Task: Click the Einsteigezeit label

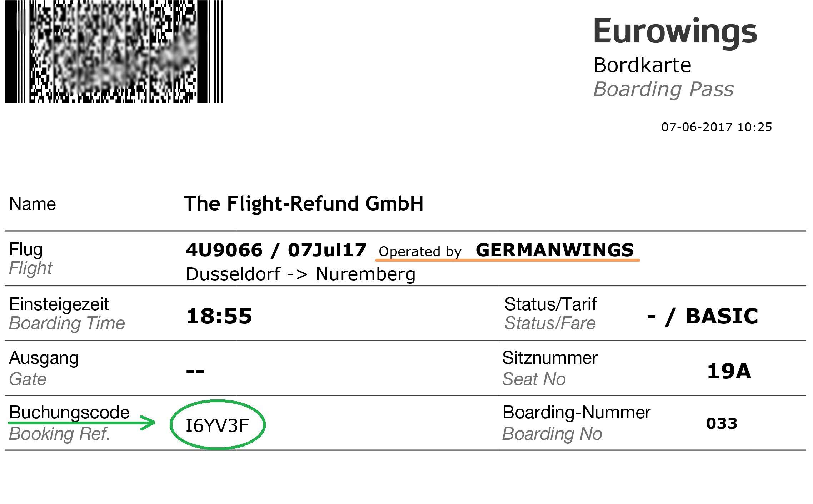Action: [x=59, y=304]
